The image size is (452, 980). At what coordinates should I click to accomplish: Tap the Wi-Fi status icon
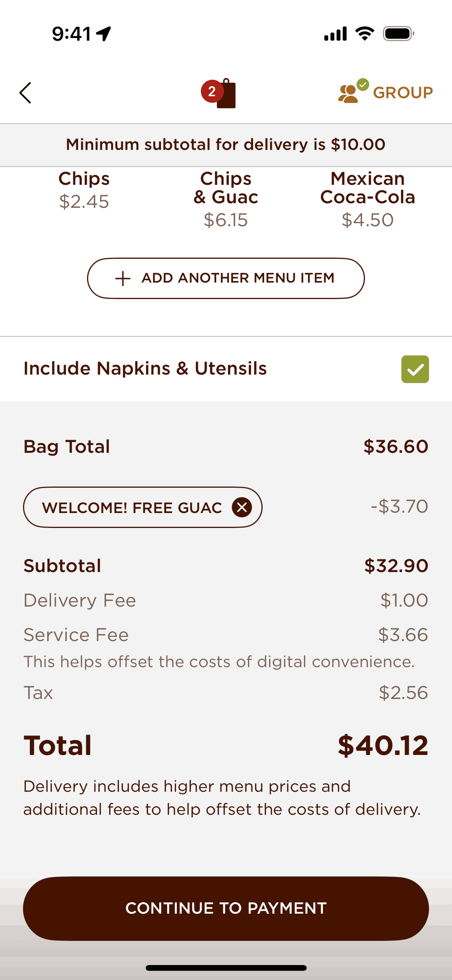pos(365,34)
